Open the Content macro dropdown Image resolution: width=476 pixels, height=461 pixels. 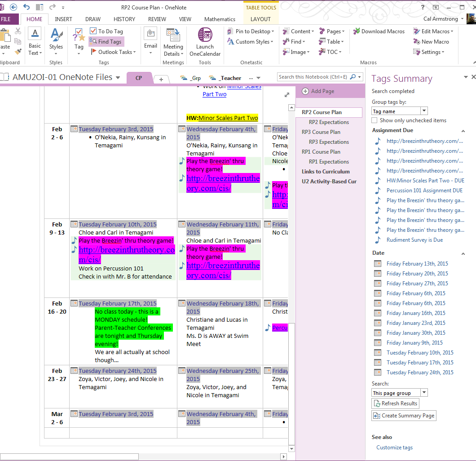point(298,31)
